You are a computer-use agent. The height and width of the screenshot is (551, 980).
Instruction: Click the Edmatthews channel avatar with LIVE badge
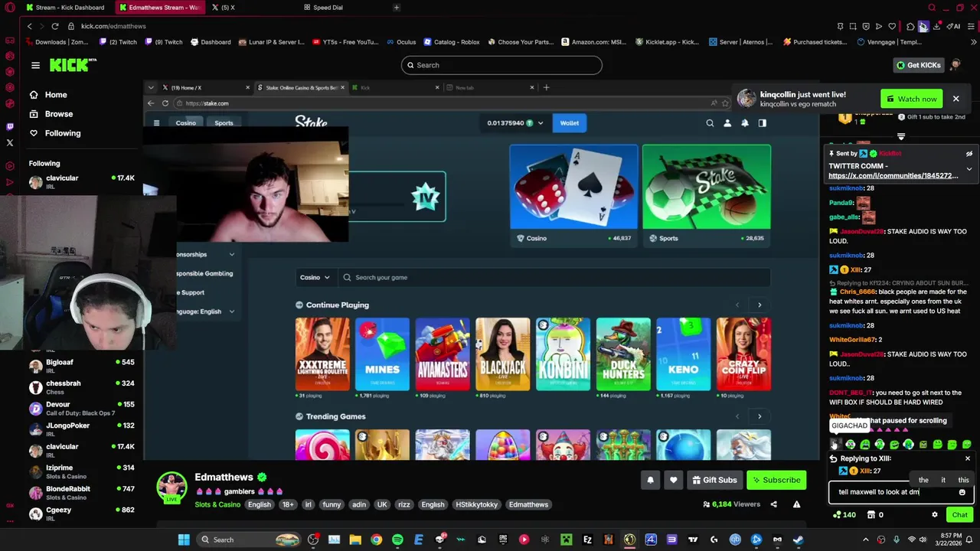[x=171, y=487]
